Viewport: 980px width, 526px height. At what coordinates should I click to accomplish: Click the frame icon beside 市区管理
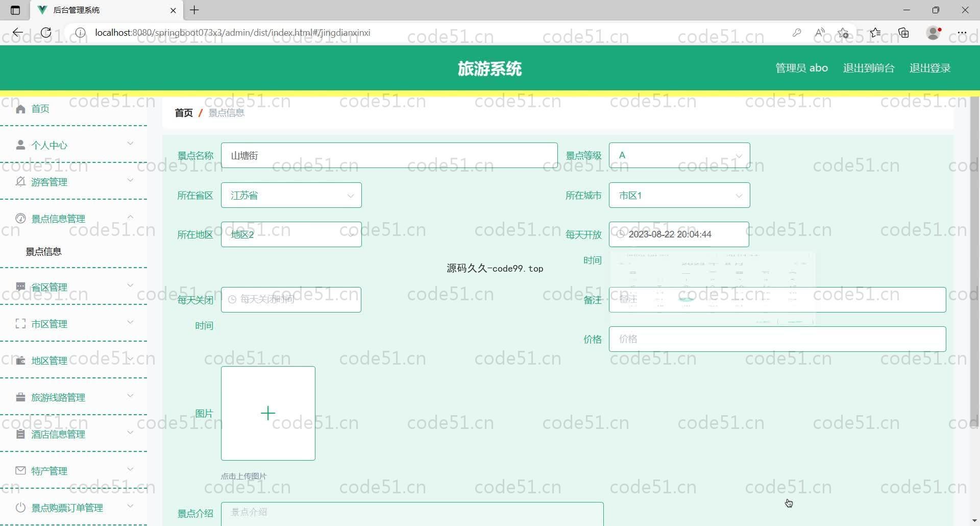(20, 324)
